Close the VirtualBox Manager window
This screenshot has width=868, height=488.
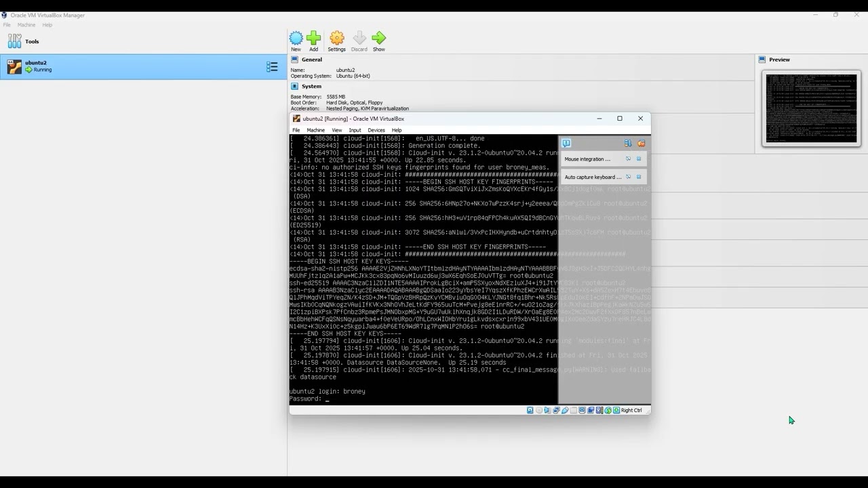pyautogui.click(x=856, y=15)
